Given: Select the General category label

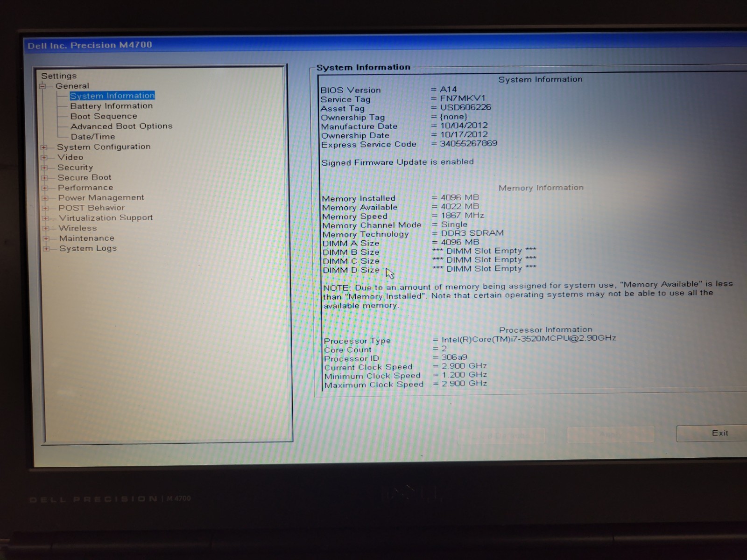Looking at the screenshot, I should pyautogui.click(x=72, y=86).
